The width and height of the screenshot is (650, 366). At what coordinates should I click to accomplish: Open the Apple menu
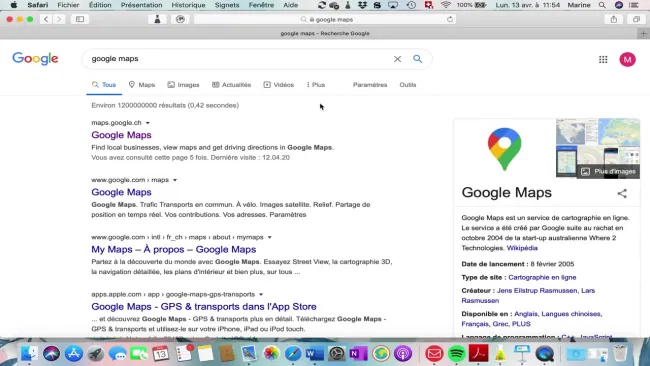pyautogui.click(x=14, y=5)
